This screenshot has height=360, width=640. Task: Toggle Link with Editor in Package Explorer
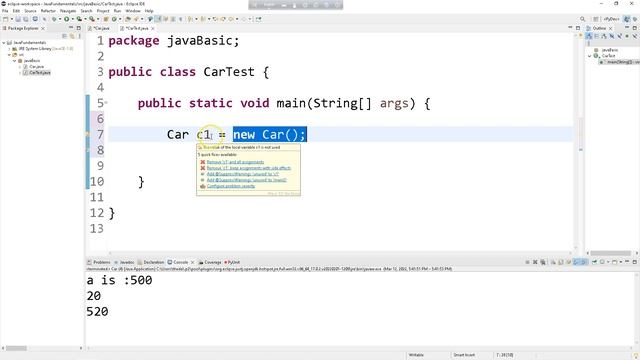coord(72,36)
